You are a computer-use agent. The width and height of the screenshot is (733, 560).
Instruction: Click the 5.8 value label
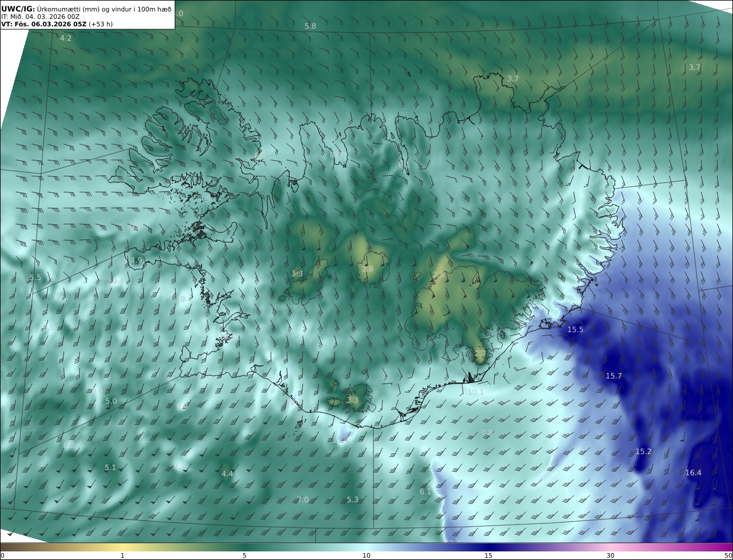tap(310, 26)
